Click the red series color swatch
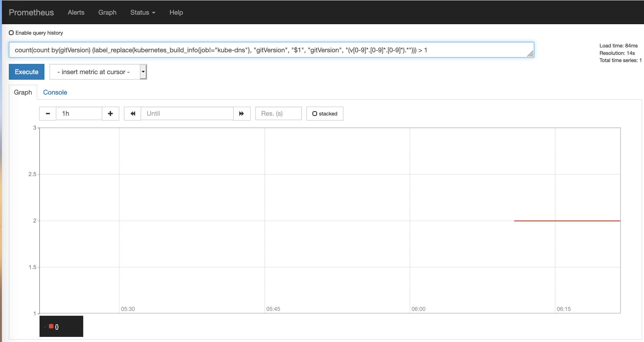This screenshot has height=342, width=644. pos(51,326)
